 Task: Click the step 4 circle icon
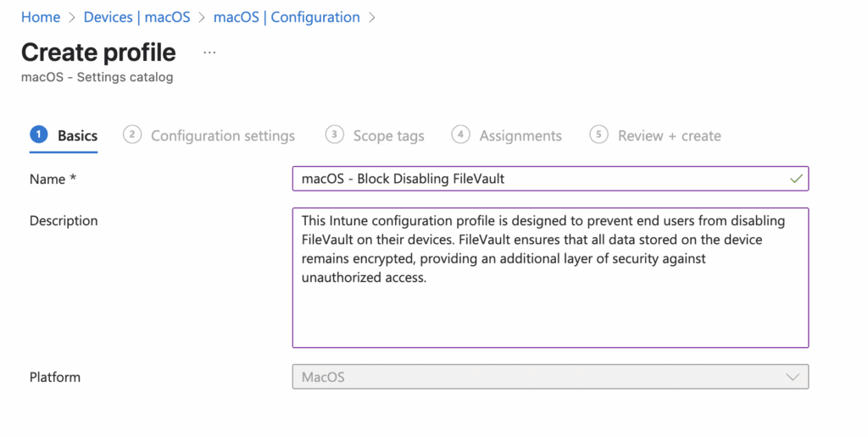[460, 135]
